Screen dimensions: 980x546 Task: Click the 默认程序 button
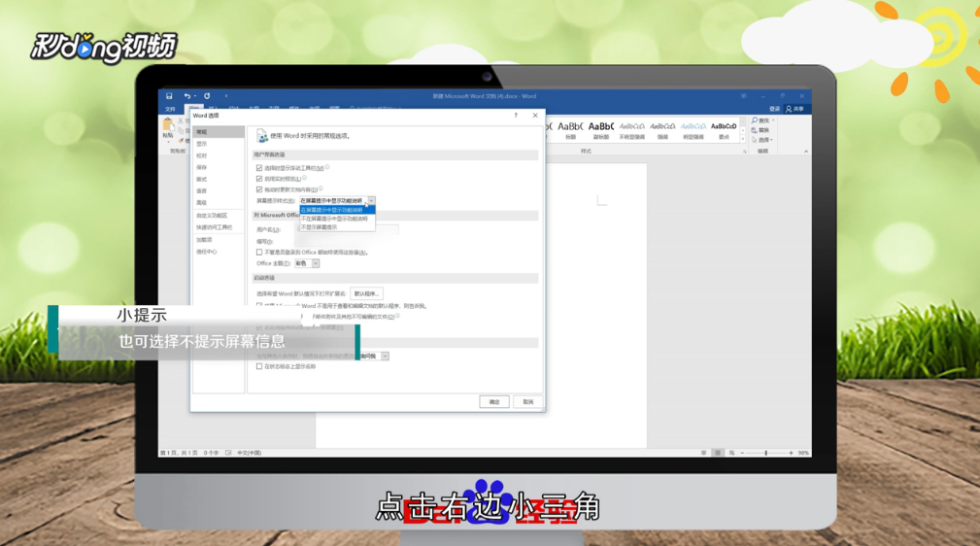tap(366, 294)
